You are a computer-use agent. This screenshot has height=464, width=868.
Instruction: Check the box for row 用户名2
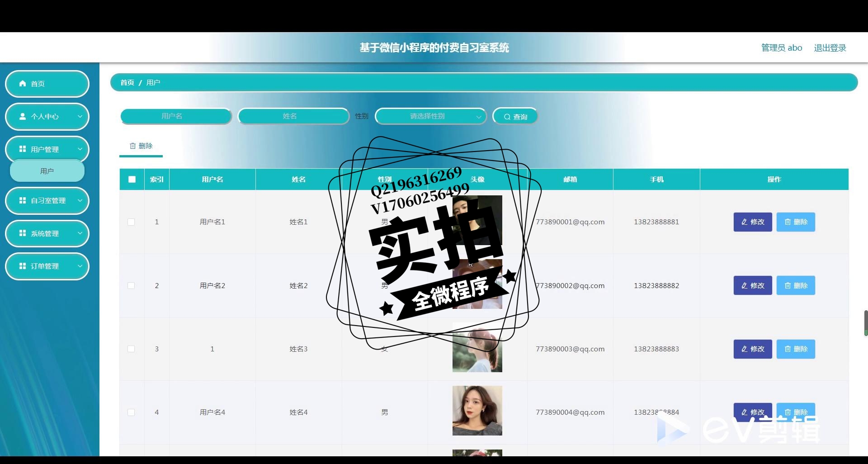pos(131,286)
